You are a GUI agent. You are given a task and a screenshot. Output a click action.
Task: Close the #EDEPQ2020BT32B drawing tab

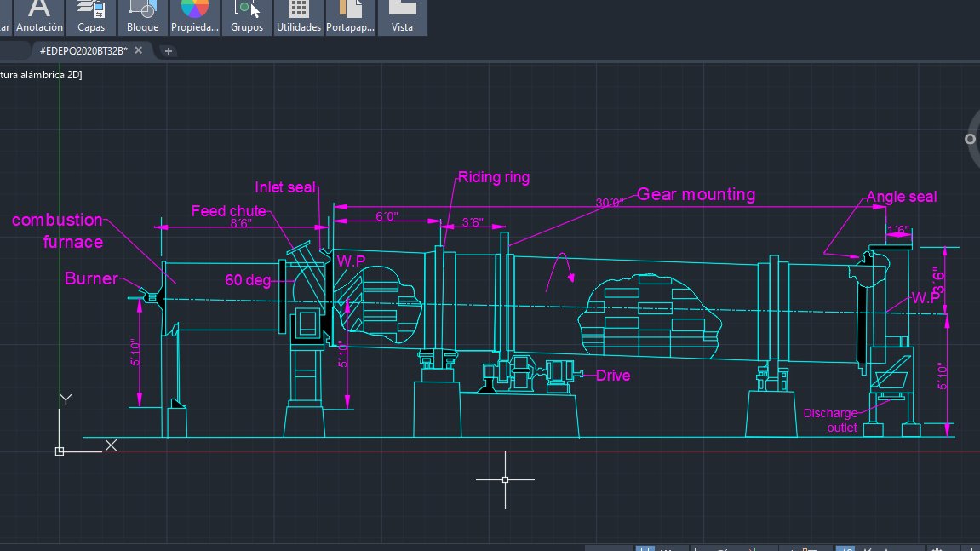[138, 50]
